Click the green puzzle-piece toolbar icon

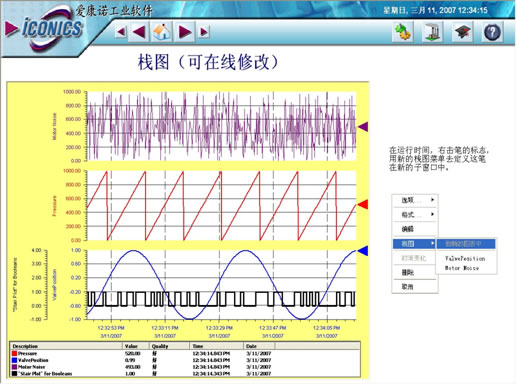(x=403, y=32)
